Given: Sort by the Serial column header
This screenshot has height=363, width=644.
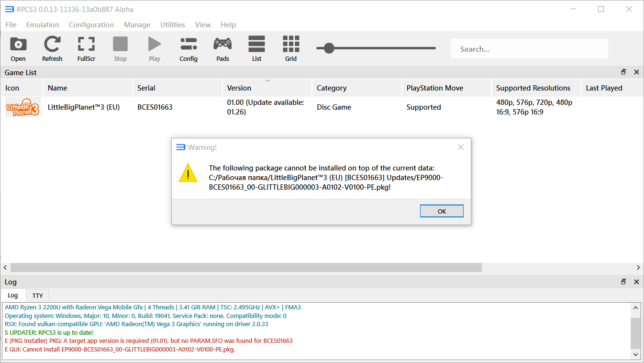Looking at the screenshot, I should 178,88.
